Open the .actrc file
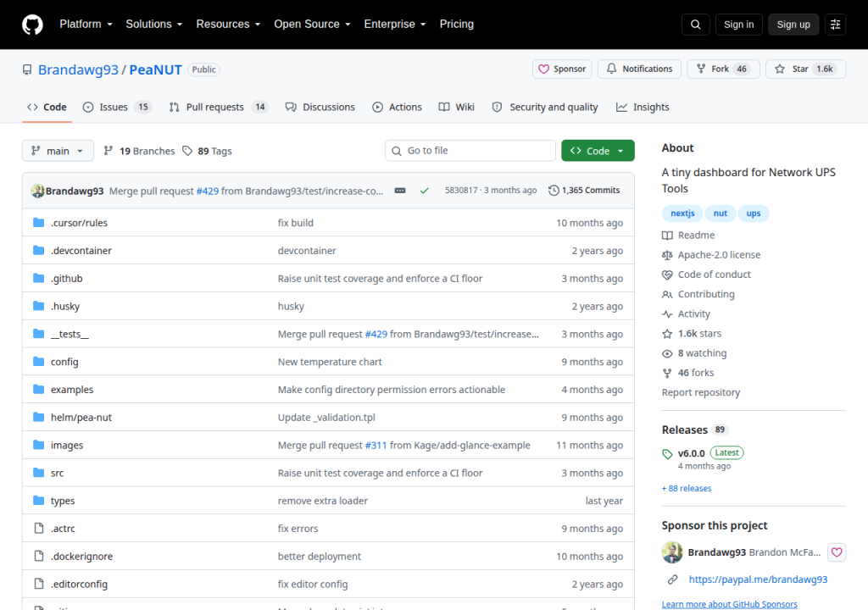Viewport: 868px width, 610px height. click(x=63, y=529)
